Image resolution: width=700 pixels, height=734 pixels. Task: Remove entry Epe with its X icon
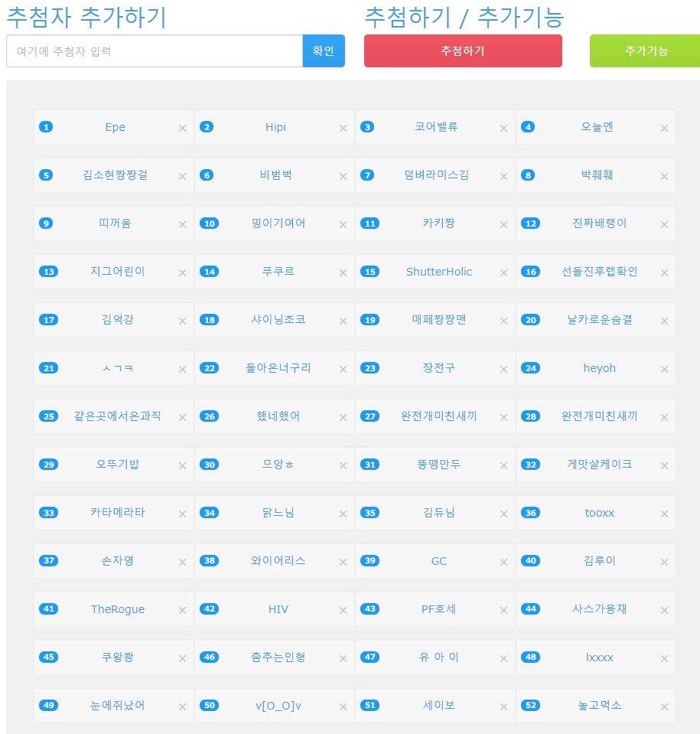[182, 129]
